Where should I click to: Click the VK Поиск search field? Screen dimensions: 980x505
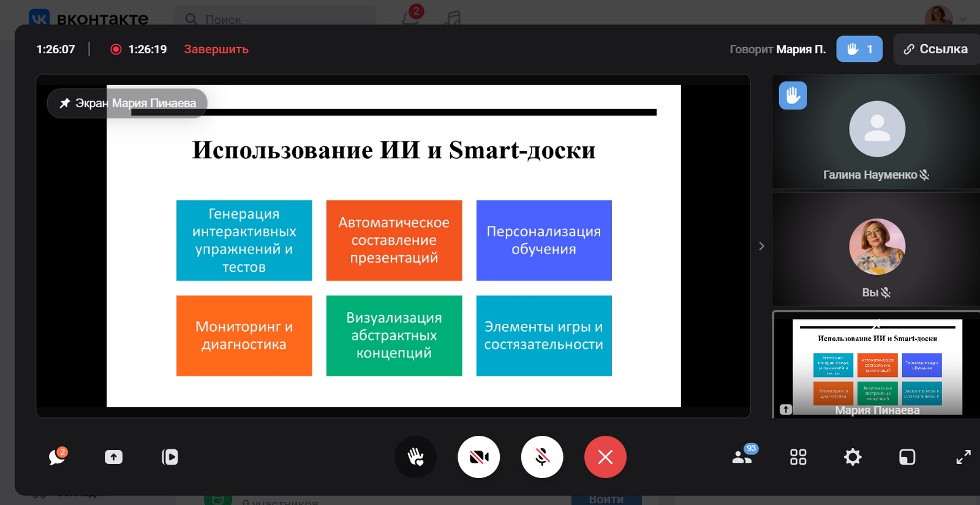(x=276, y=19)
